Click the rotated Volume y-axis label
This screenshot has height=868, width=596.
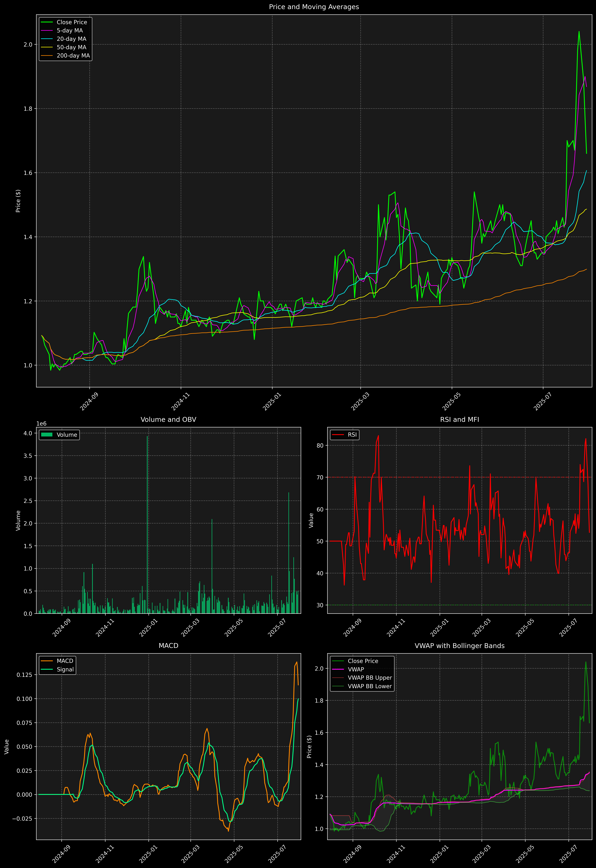(x=18, y=521)
